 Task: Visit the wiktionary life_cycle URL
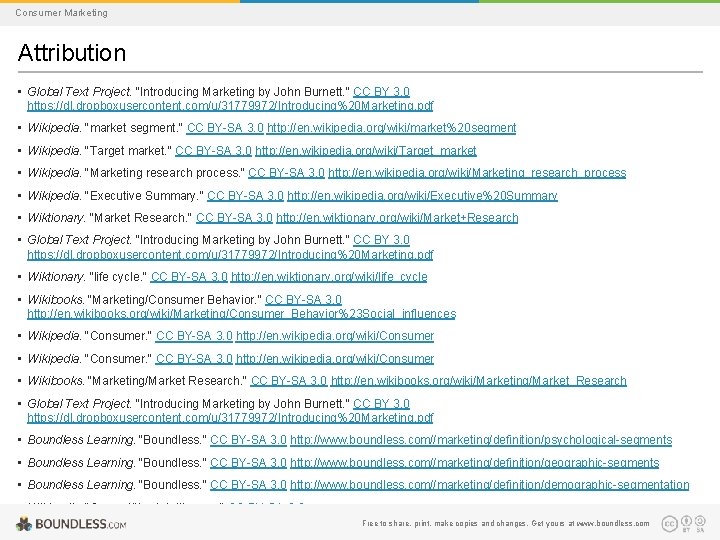329,277
